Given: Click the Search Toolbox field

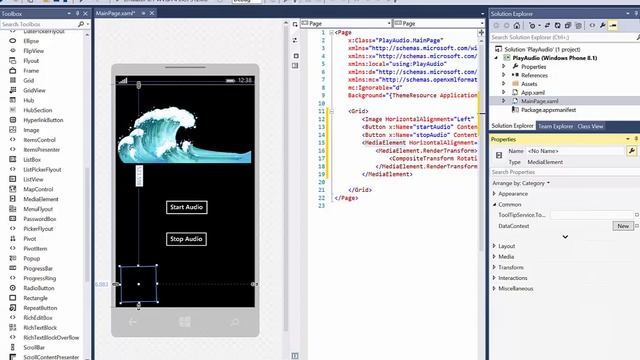Looking at the screenshot, I should [x=39, y=24].
